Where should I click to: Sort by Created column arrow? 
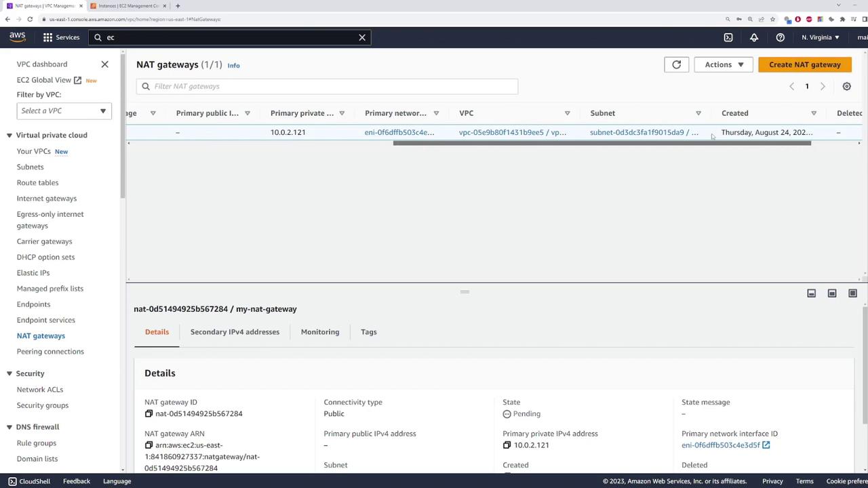pyautogui.click(x=814, y=113)
